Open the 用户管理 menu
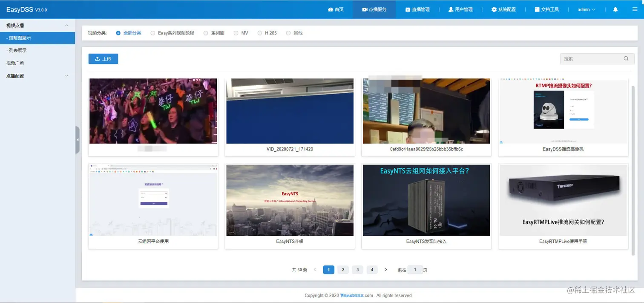Screen dimensions: 644x303 click(460, 9)
